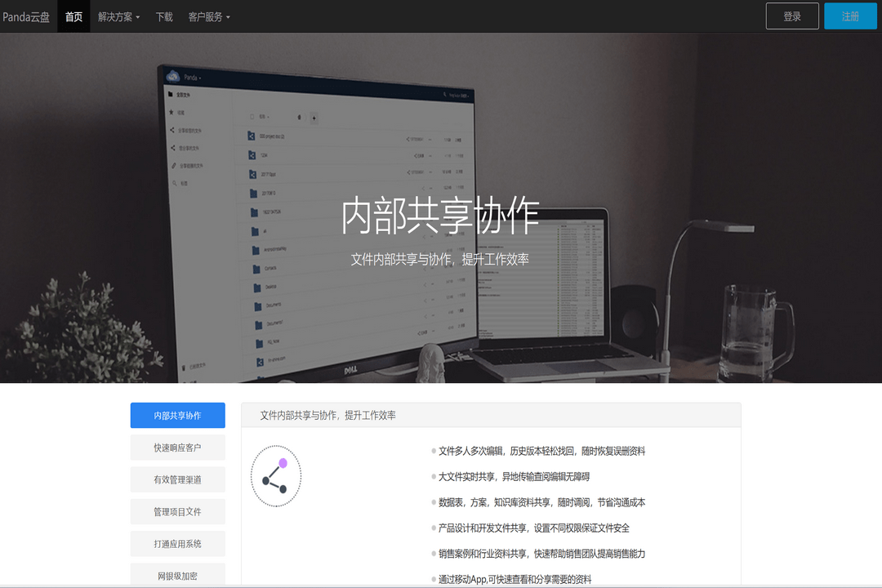
Task: Click the 登录 button
Action: (x=791, y=16)
